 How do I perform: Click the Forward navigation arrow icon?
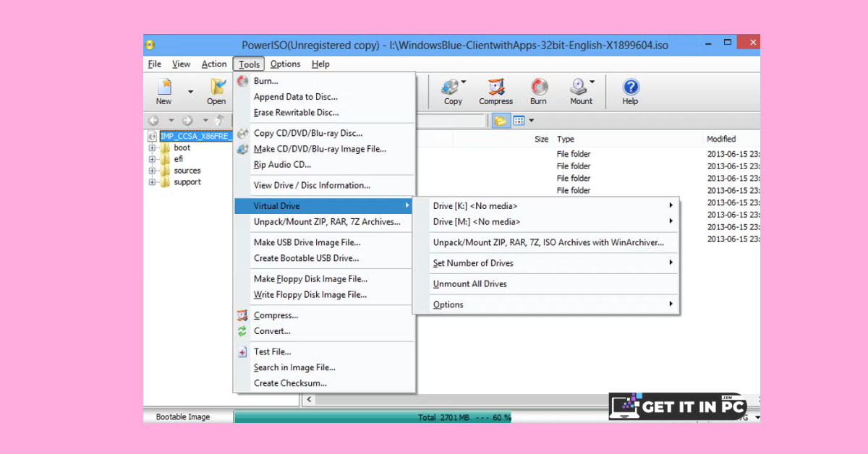(187, 121)
